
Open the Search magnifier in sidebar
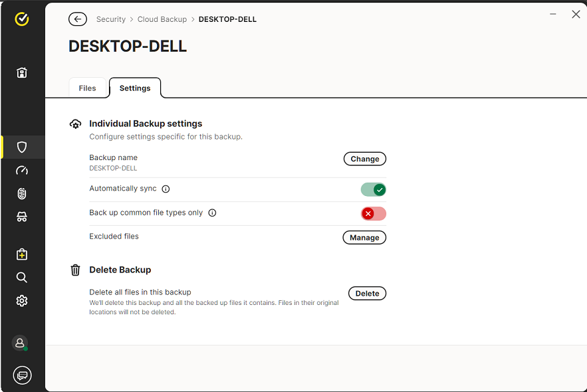tap(22, 277)
